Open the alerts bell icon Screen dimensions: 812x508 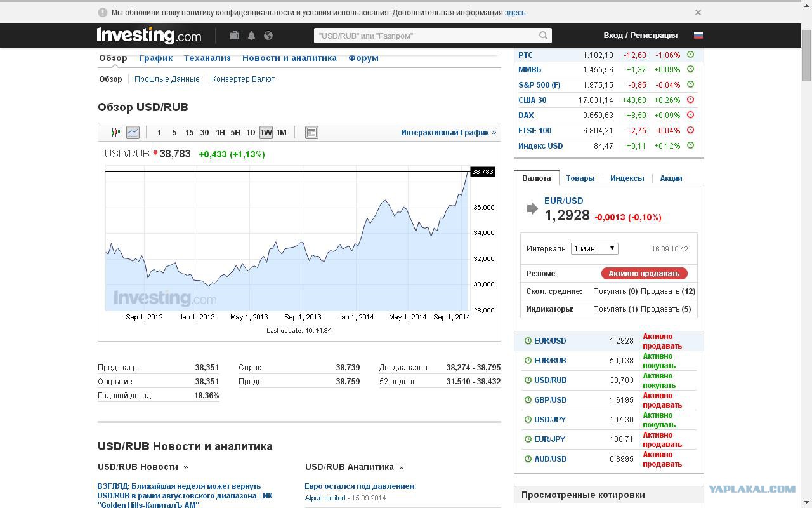click(x=251, y=36)
